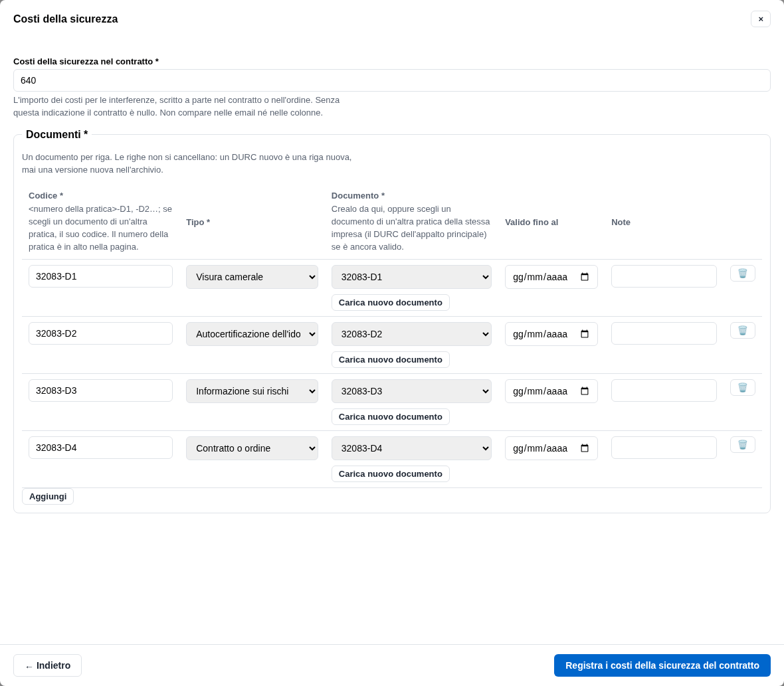Click the Valido fino al column header
The width and height of the screenshot is (784, 686).
532,222
